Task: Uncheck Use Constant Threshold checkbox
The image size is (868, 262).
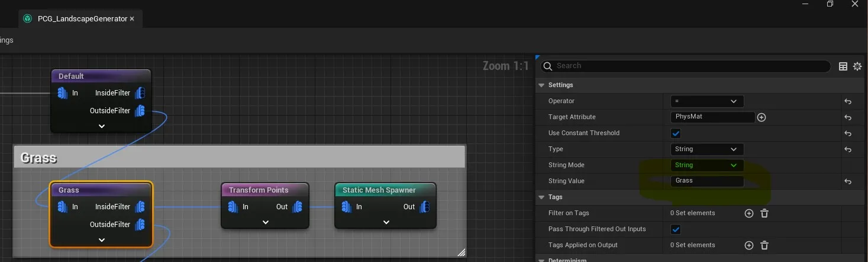Action: 676,133
